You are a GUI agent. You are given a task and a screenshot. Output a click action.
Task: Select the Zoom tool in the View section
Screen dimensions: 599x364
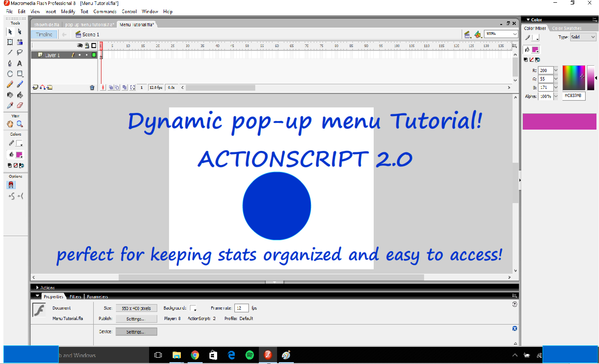20,124
